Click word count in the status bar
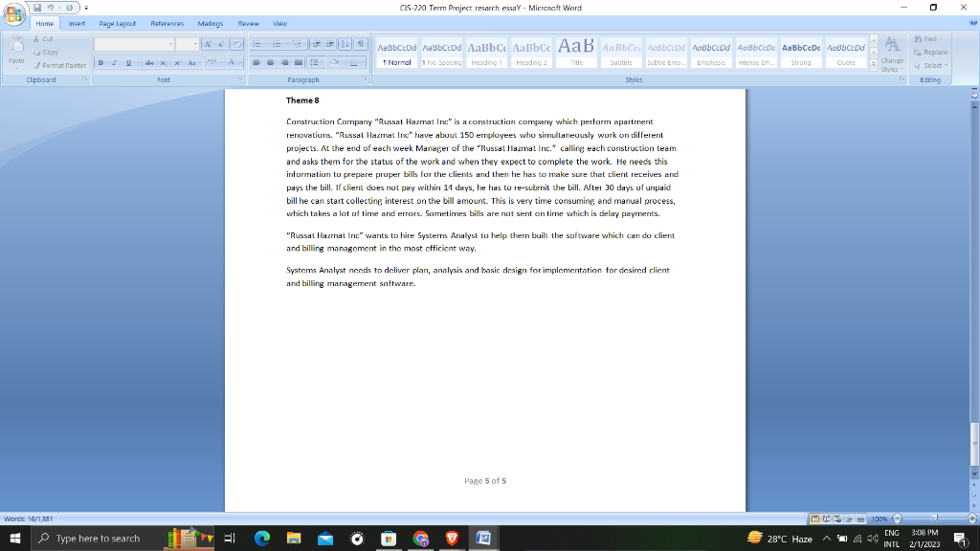Viewport: 980px width, 551px height. point(28,518)
